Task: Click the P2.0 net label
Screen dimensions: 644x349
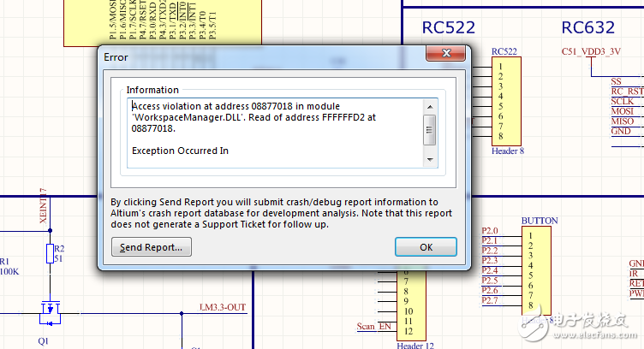Action: click(x=490, y=231)
